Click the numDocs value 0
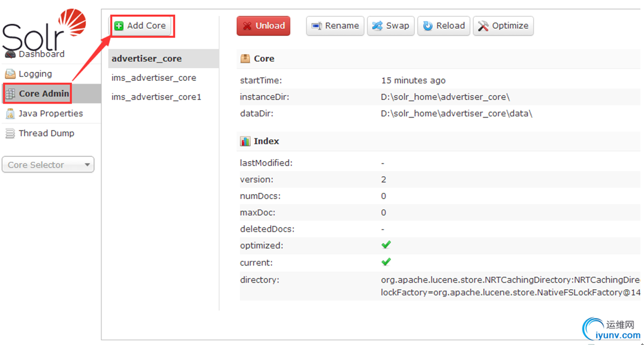Viewport: 644px width, 345px height. coord(384,196)
